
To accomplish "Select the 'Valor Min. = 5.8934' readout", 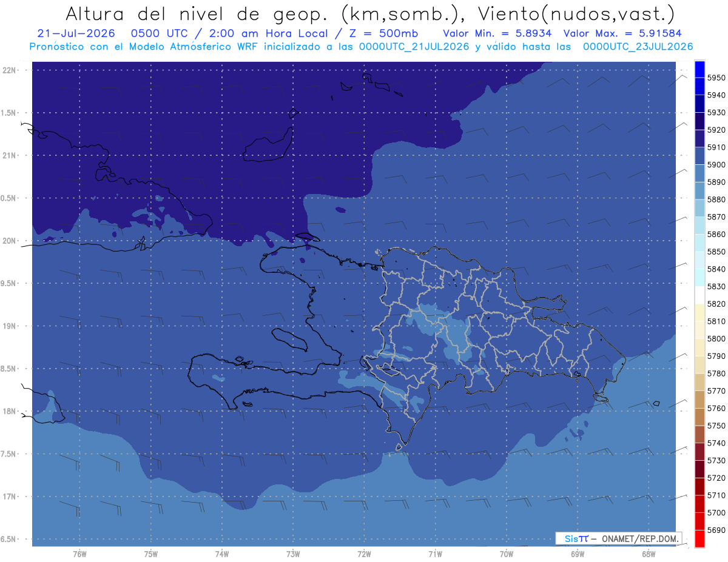I will [x=497, y=34].
